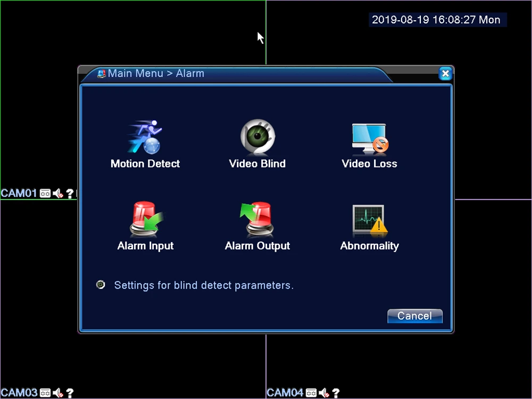Image resolution: width=532 pixels, height=399 pixels.
Task: Click the 'Video Loss' label
Action: (370, 163)
